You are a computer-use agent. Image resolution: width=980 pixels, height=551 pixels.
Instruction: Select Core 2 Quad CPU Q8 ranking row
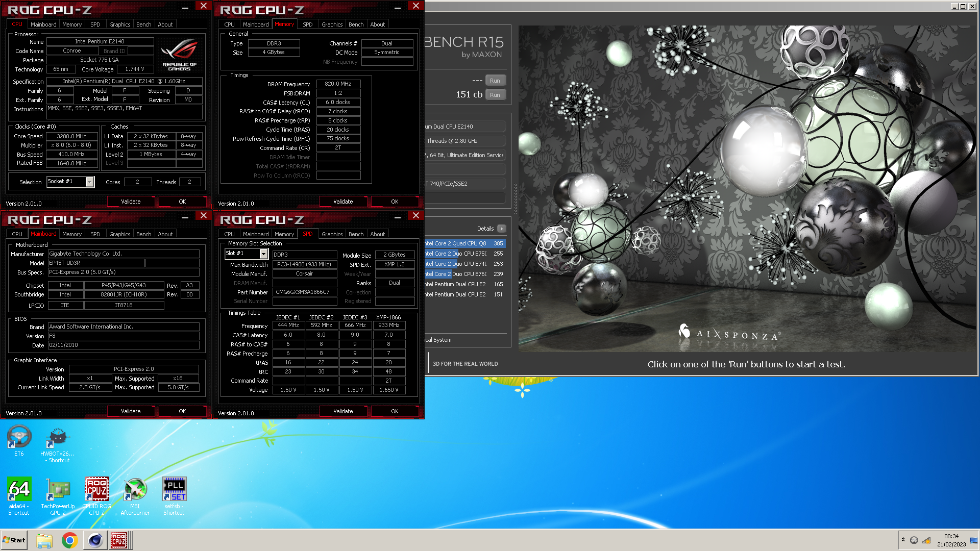464,243
